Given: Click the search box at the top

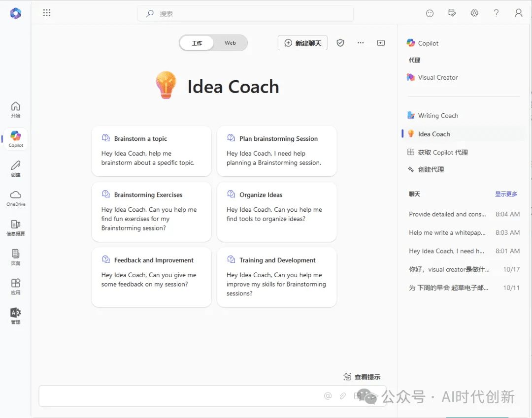Looking at the screenshot, I should pos(245,14).
